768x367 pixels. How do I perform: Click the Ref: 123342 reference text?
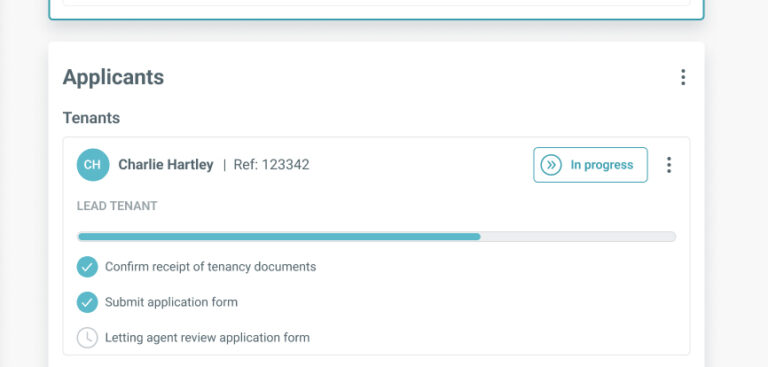point(271,165)
